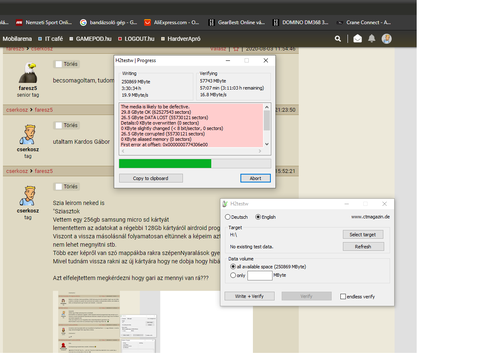
Task: Click the H2testw verification progress bar
Action: (x=195, y=163)
